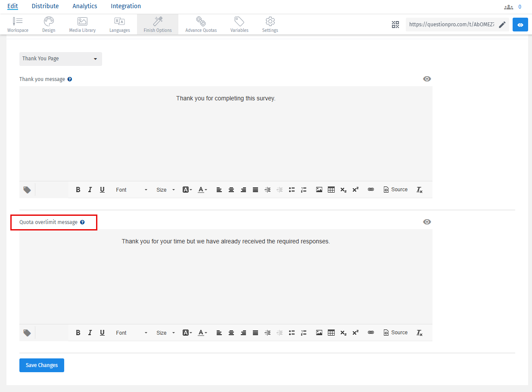Image resolution: width=532 pixels, height=392 pixels.
Task: Toggle Quota overlimit message visibility eye
Action: (427, 222)
